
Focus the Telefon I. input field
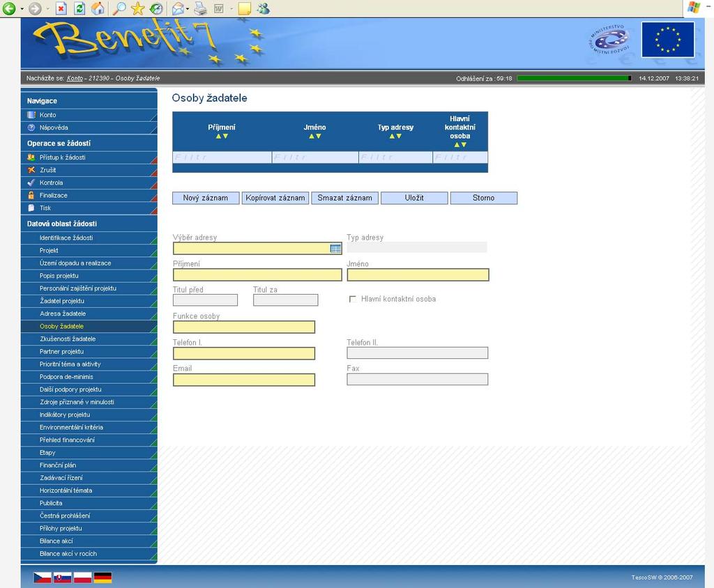[244, 354]
